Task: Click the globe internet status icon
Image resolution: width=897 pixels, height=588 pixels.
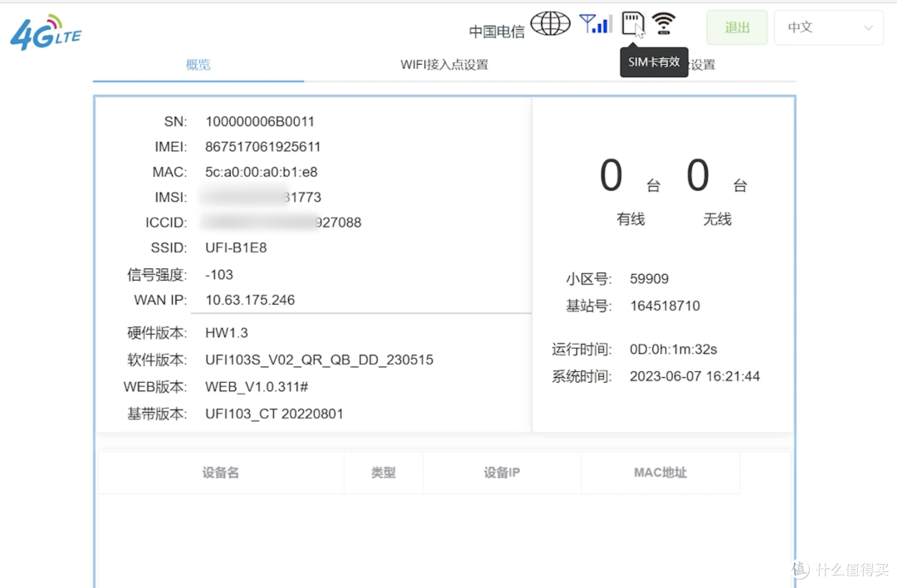Action: 550,22
